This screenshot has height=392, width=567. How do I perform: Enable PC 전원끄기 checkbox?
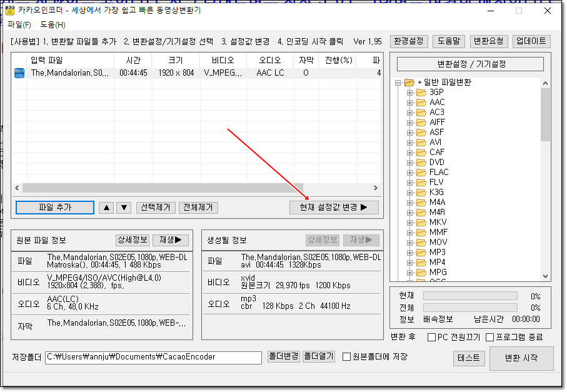point(431,338)
